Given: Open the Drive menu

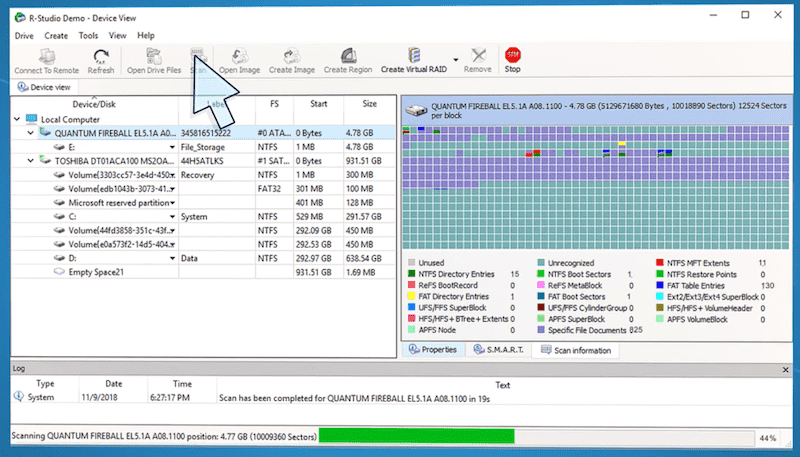Looking at the screenshot, I should click(24, 35).
